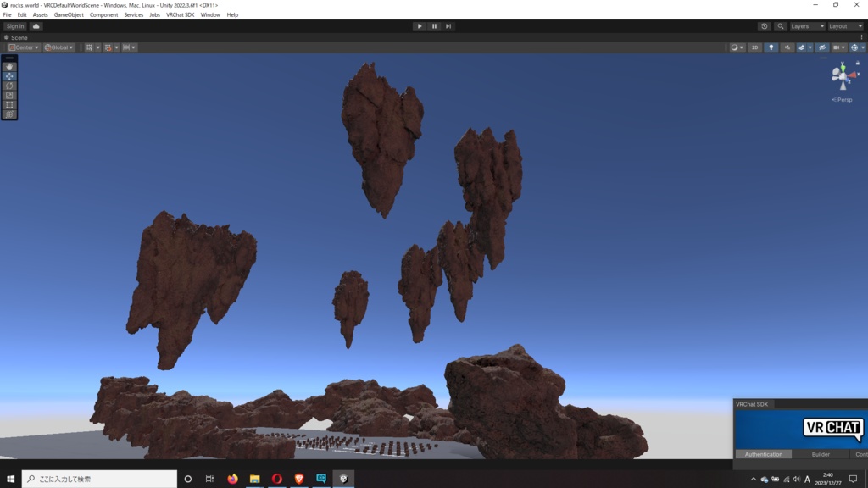Click the cloud services icon
Screen dimensions: 868x488
[x=36, y=26]
